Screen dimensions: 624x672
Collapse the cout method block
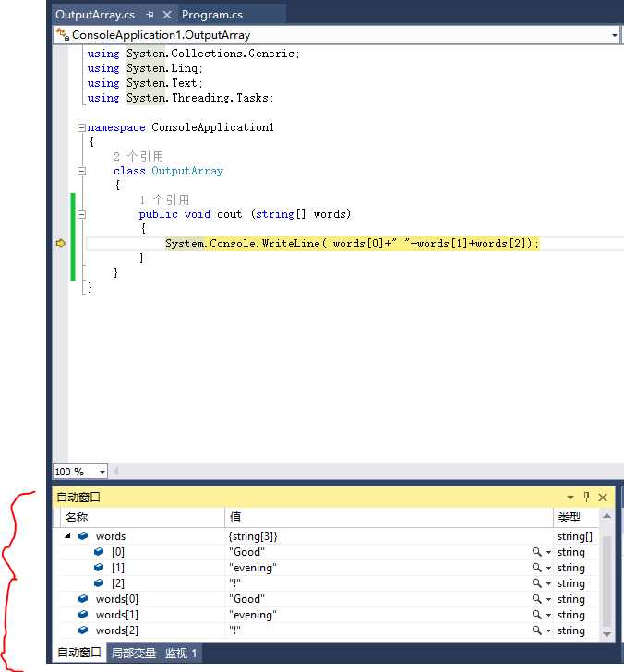pyautogui.click(x=81, y=214)
